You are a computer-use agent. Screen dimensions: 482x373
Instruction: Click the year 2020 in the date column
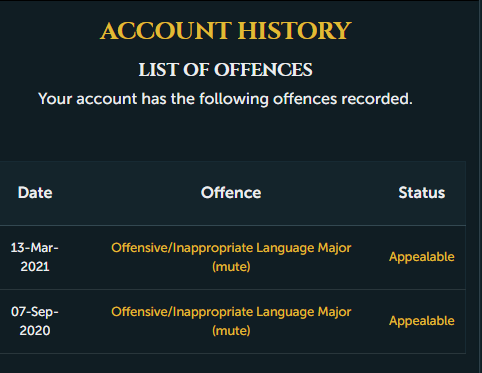[35, 331]
